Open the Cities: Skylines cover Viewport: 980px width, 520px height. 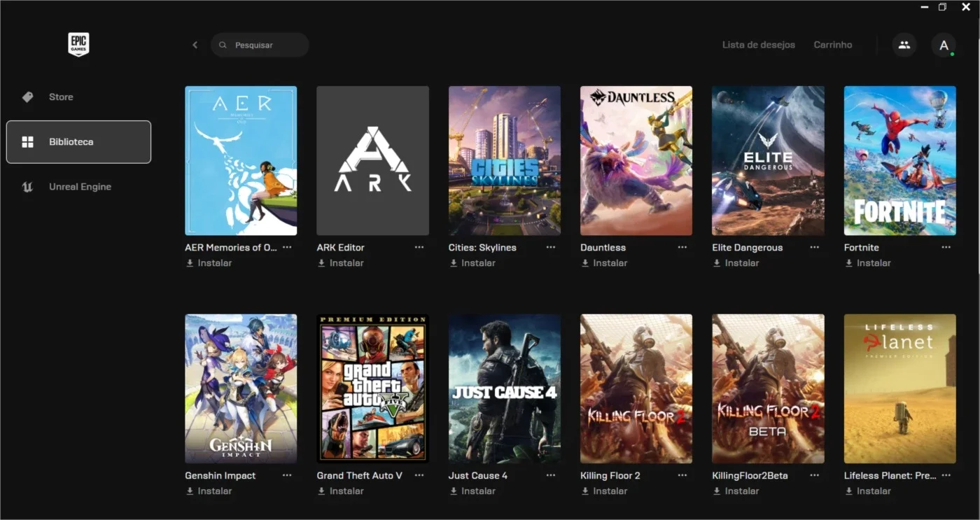pos(505,160)
